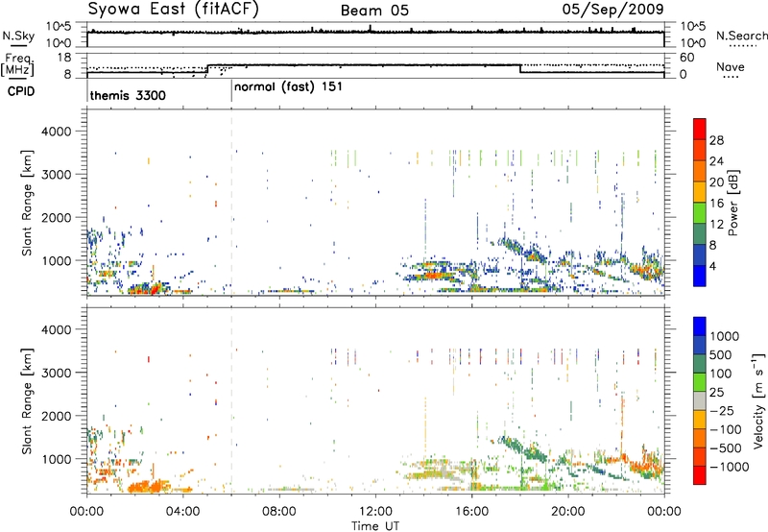Click the '-100' value on Velocity colorbar
The height and width of the screenshot is (532, 768).
[x=726, y=429]
